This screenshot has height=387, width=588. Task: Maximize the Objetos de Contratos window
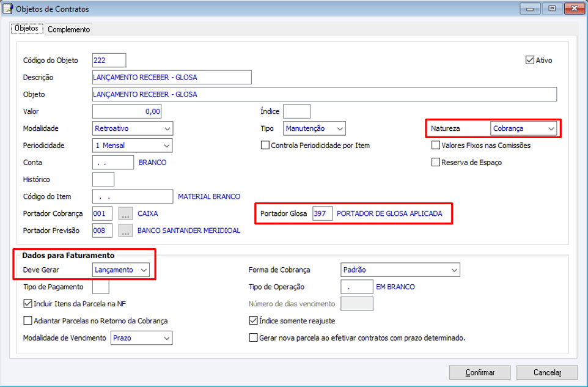pyautogui.click(x=552, y=9)
